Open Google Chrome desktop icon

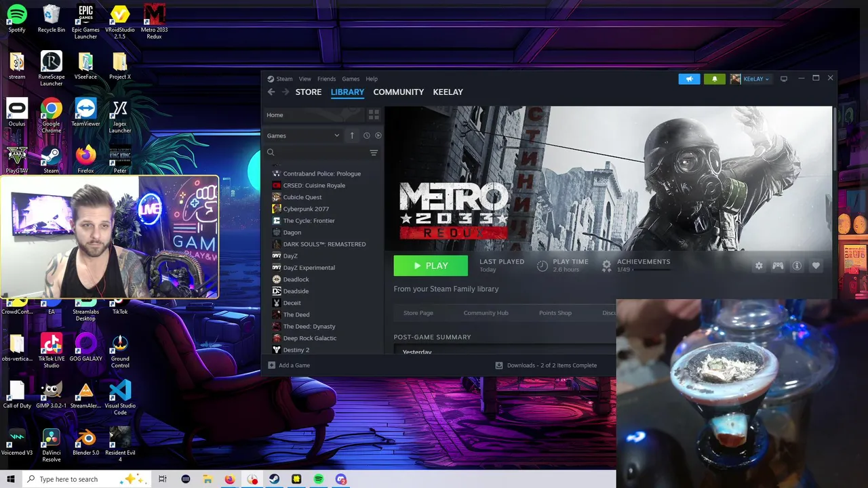51,115
